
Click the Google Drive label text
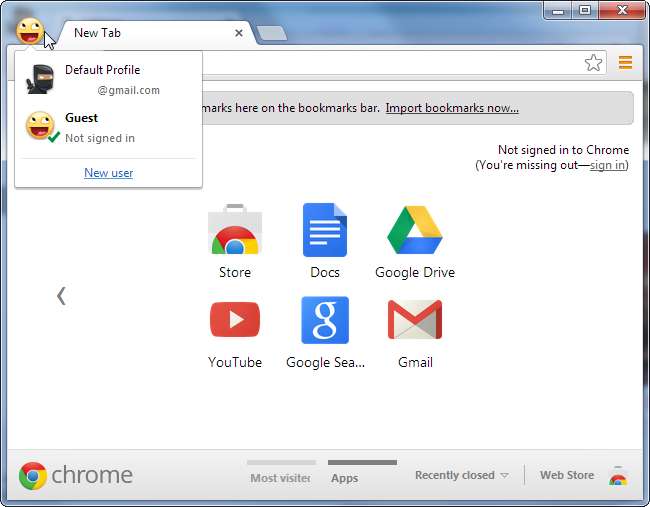[x=415, y=272]
